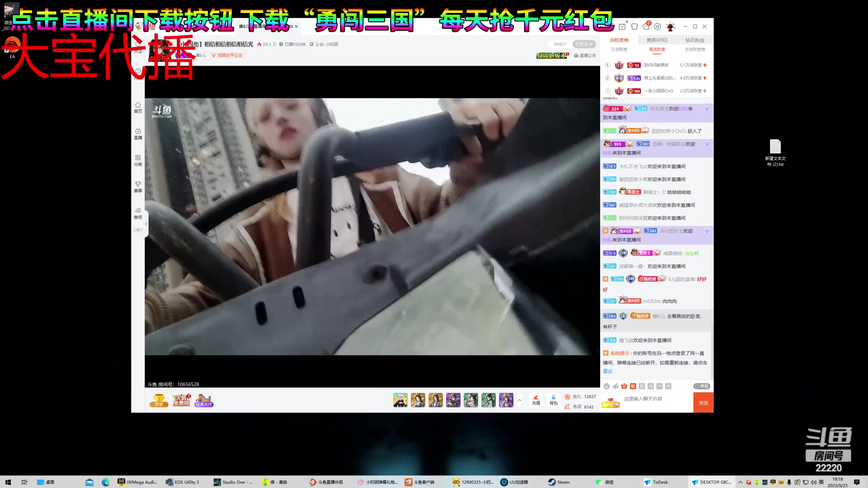Image resolution: width=868 pixels, height=488 pixels.
Task: Expand the gift bar with the up chevron
Action: click(519, 400)
